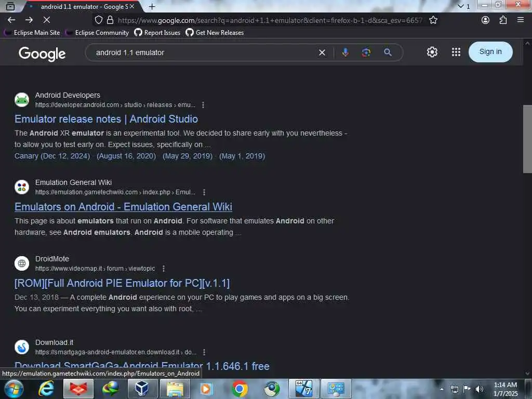Screen dimensions: 532x399
Task: Go forward with the browser forward arrow
Action: (29, 20)
